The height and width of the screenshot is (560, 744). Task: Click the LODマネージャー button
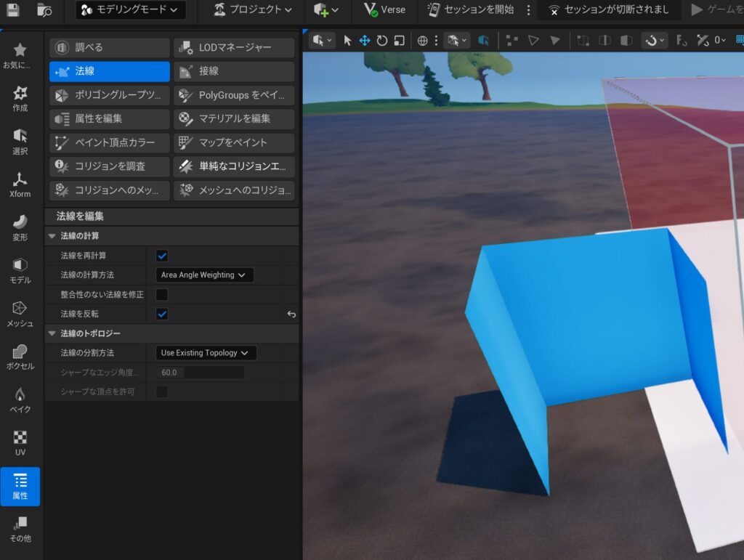tap(234, 48)
